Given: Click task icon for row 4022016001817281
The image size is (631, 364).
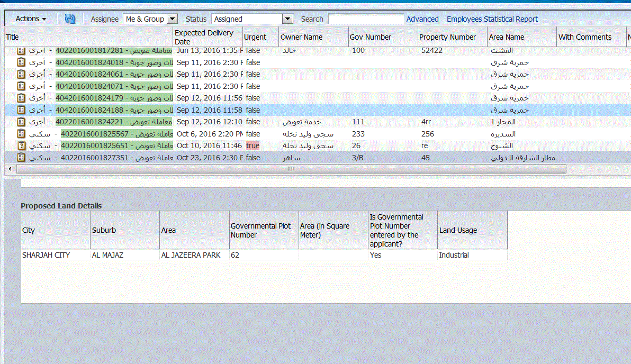Looking at the screenshot, I should 21,51.
